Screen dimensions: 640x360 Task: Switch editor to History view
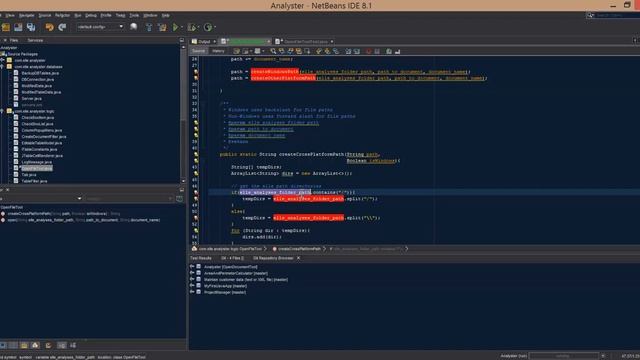click(x=218, y=51)
